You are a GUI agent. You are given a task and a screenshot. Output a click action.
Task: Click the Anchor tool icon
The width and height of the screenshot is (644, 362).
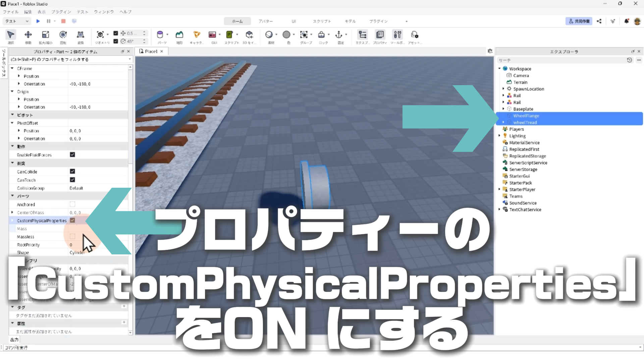point(339,35)
